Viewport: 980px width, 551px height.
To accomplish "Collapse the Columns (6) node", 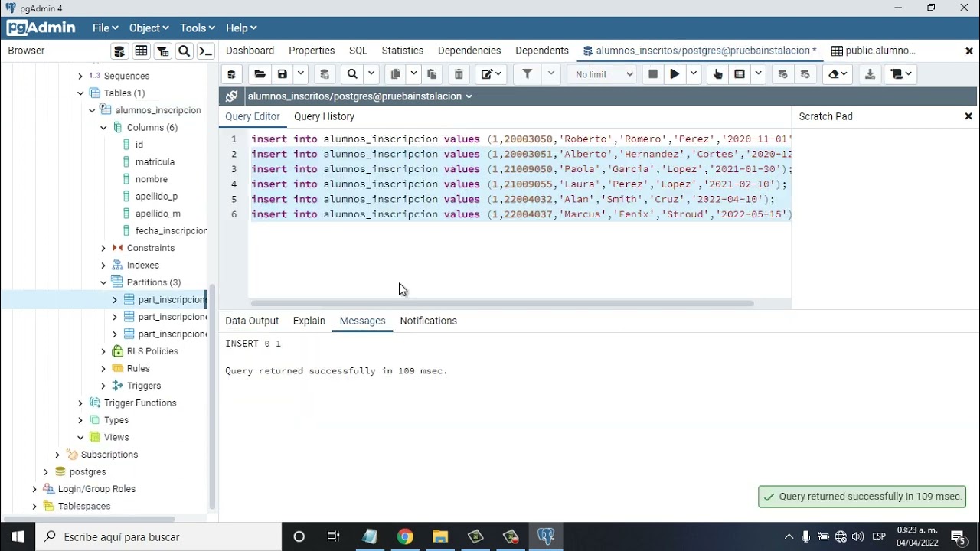I will coord(103,128).
